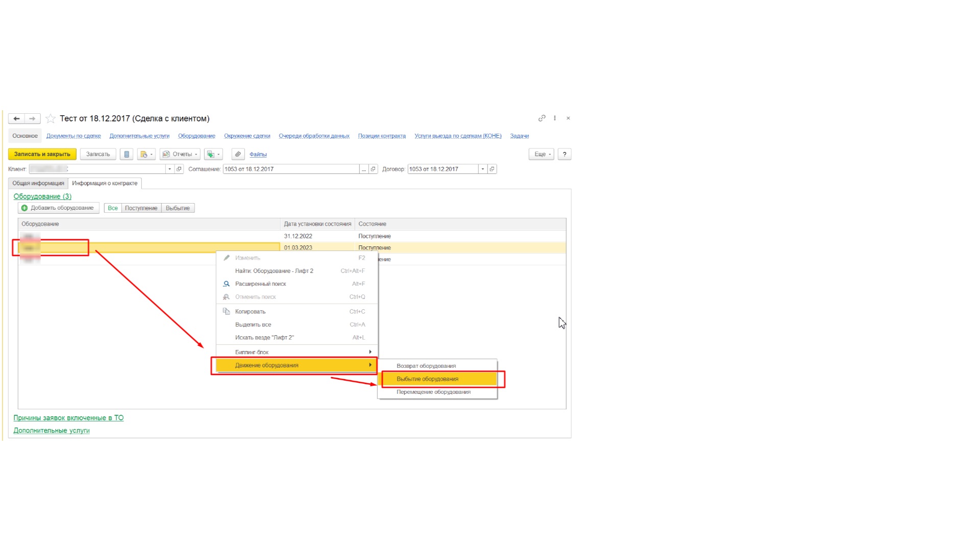Open Очереди обработки данных
Viewport: 980px width, 551px height.
pos(314,136)
